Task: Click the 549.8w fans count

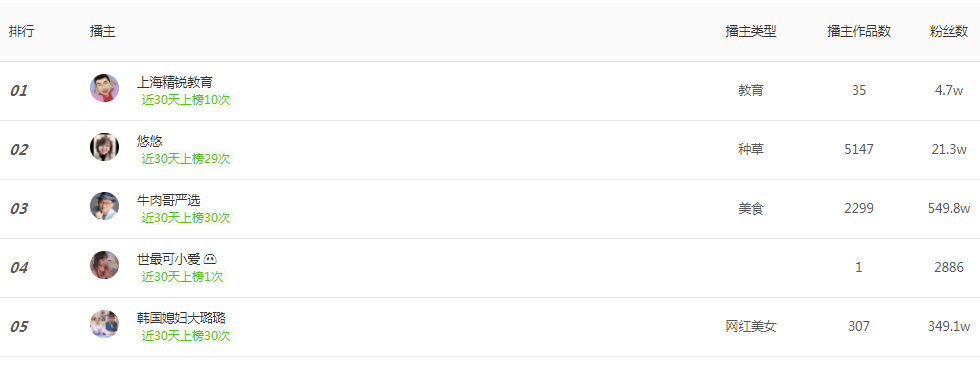Action: (x=949, y=208)
